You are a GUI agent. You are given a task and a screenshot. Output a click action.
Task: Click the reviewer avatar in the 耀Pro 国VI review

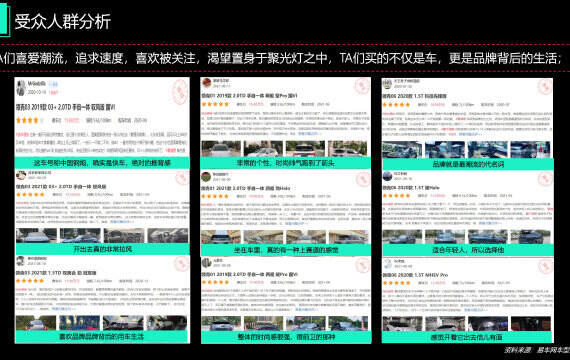coord(206,263)
